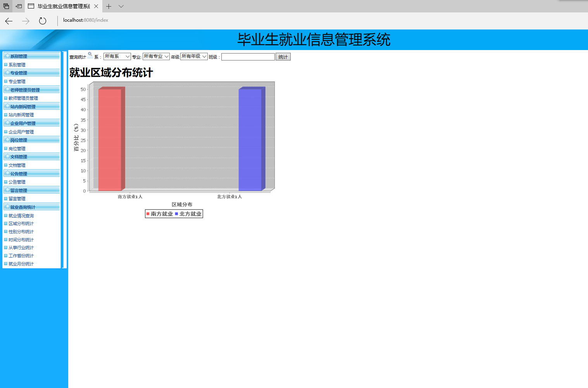Open a new browser tab
The width and height of the screenshot is (588, 388).
click(109, 6)
